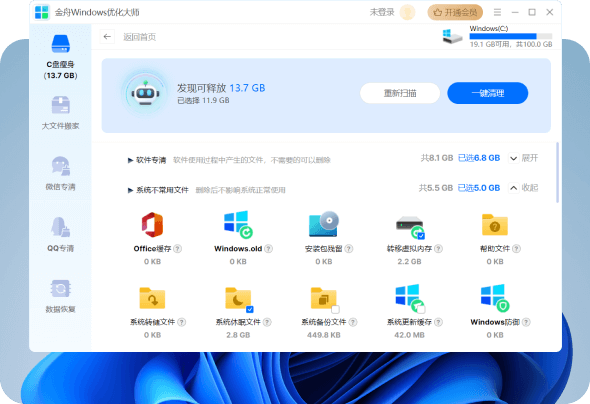Check the 系统备份文件 checkbox

click(x=335, y=309)
